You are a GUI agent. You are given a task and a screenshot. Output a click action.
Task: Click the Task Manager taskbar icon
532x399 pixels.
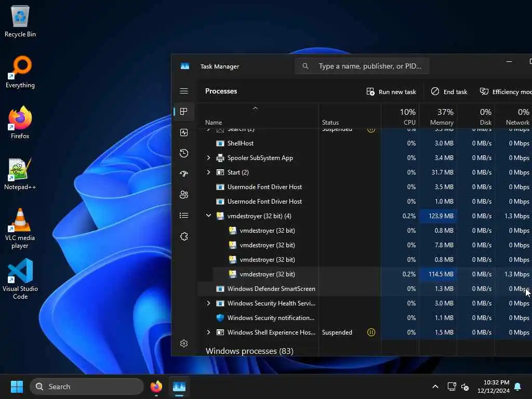[179, 387]
